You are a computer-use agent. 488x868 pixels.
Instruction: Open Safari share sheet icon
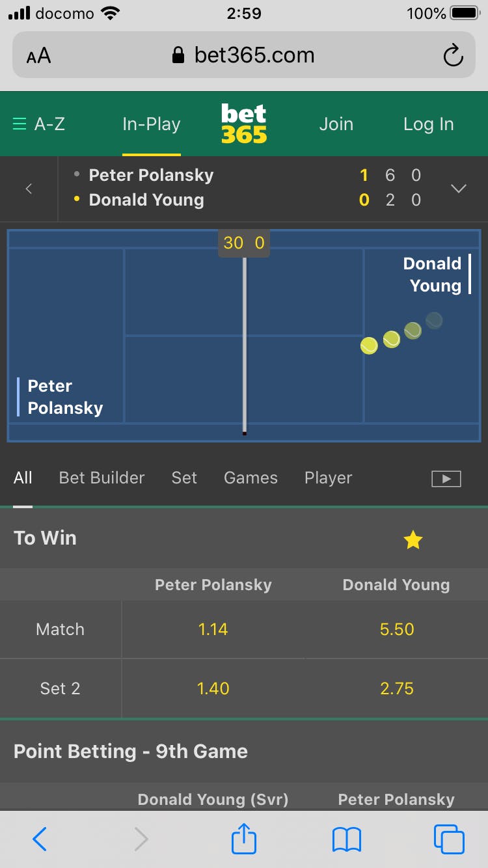(244, 839)
